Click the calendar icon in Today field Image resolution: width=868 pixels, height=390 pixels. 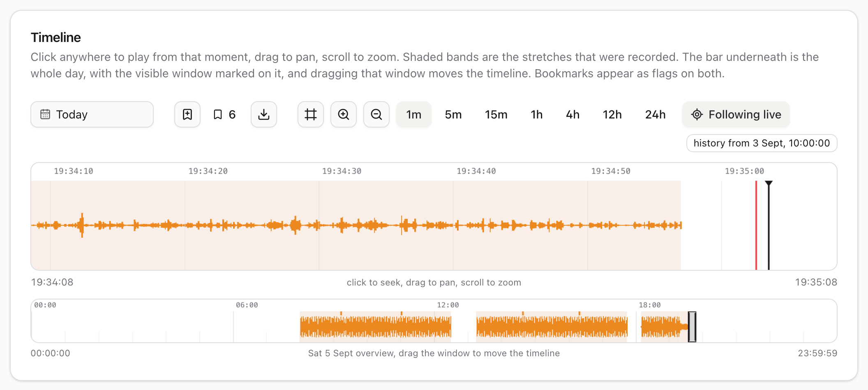click(45, 114)
